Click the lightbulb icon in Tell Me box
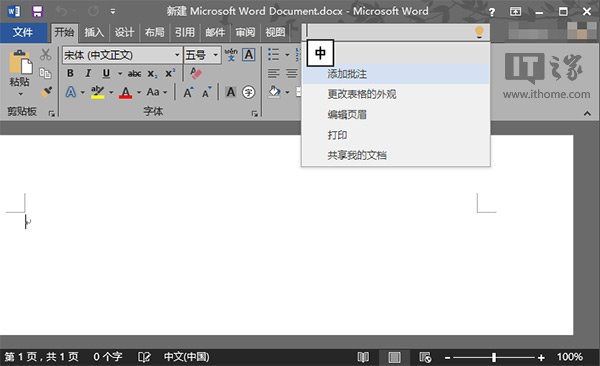 (x=479, y=32)
